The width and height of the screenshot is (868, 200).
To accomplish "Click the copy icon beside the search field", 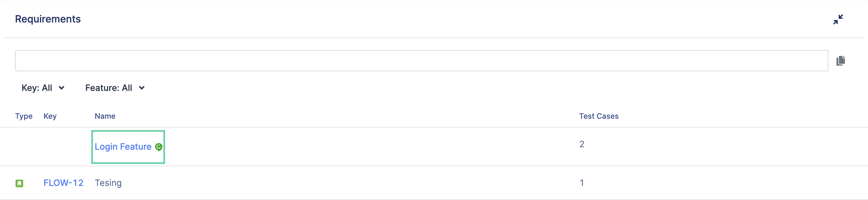I will pos(841,61).
